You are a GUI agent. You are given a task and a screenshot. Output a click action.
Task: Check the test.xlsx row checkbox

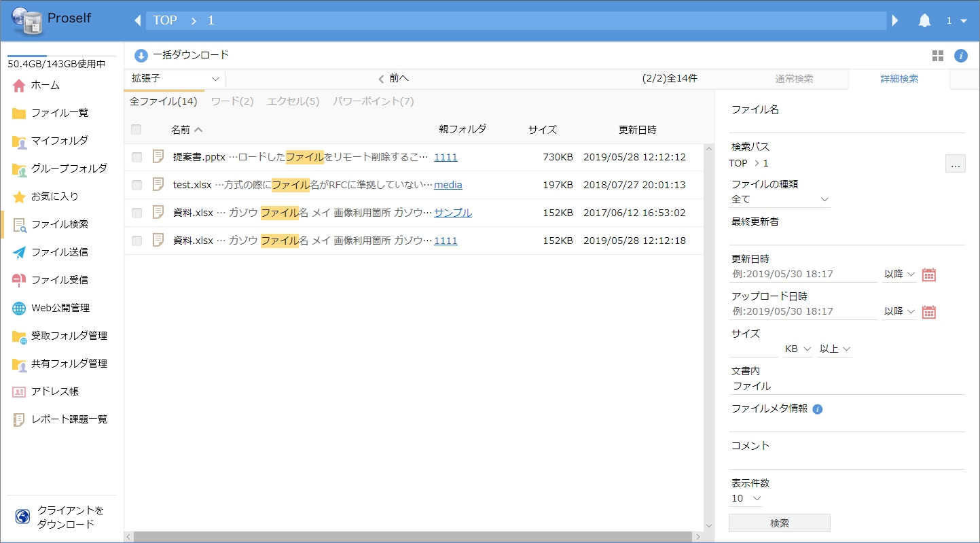(x=137, y=185)
